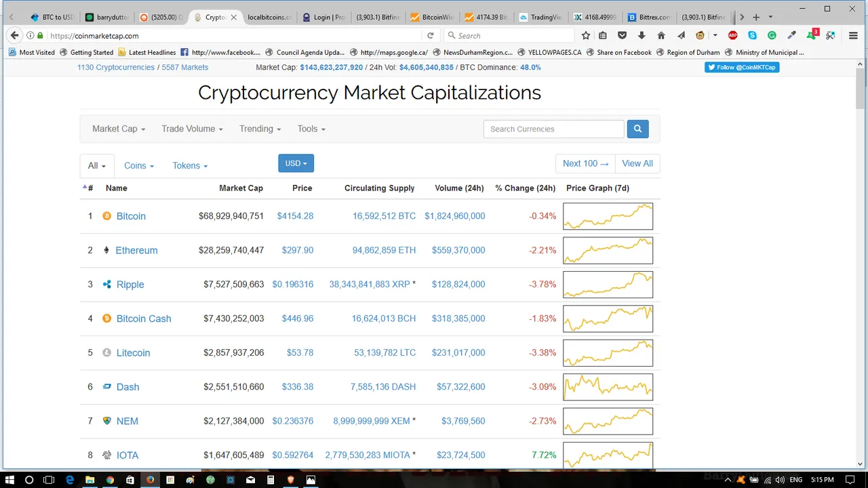Switch to the 'Login | Pro' tab
The image size is (868, 488).
coord(323,17)
